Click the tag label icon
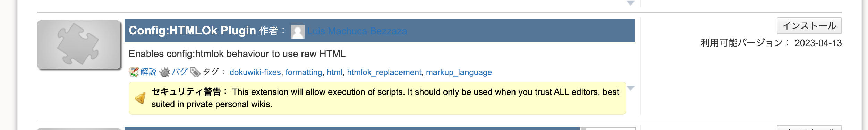This screenshot has width=868, height=130. coord(195,72)
